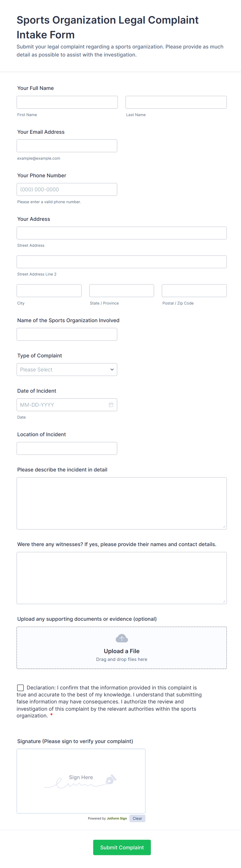Focus the incident description text area
This screenshot has width=241, height=868.
pyautogui.click(x=121, y=503)
